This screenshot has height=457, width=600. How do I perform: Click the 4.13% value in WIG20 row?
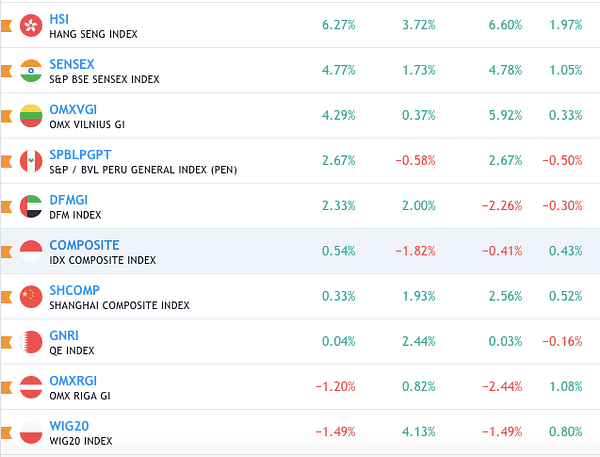pos(419,431)
